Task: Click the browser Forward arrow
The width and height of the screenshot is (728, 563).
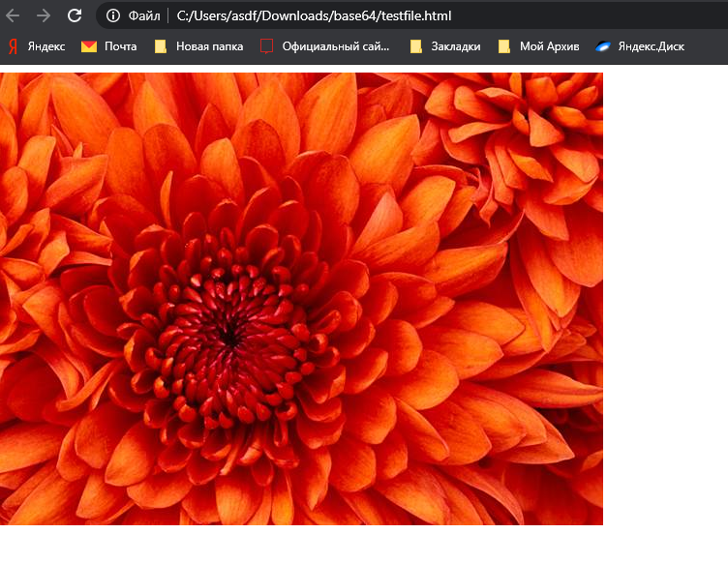Action: [x=44, y=15]
